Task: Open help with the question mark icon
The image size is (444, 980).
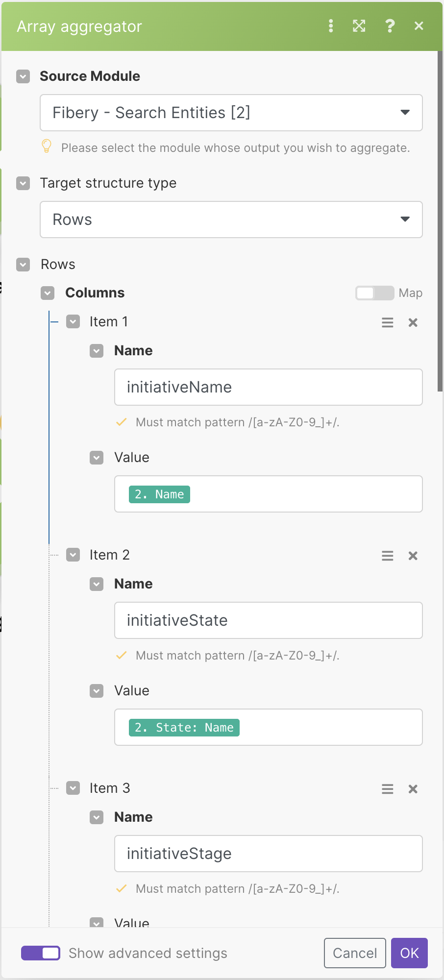Action: point(390,26)
